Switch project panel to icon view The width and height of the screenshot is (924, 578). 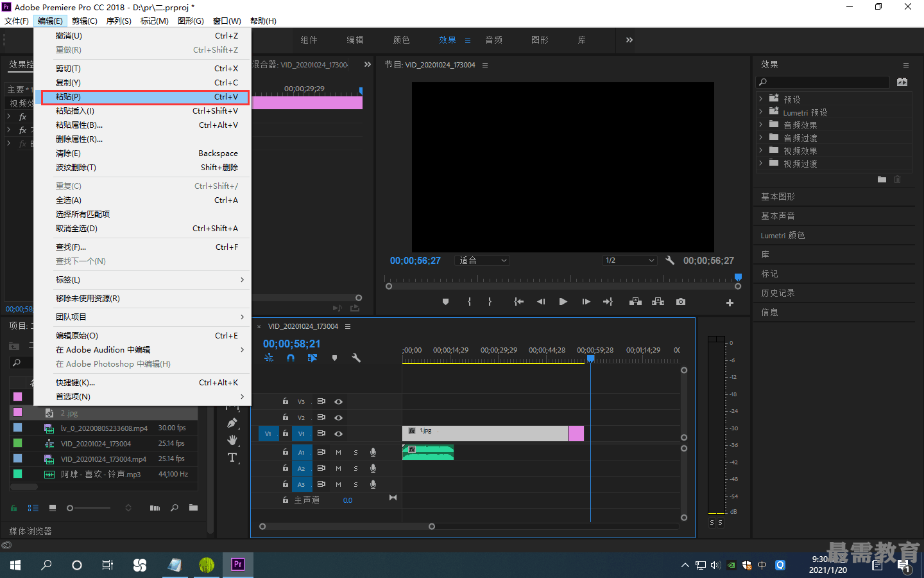[53, 508]
